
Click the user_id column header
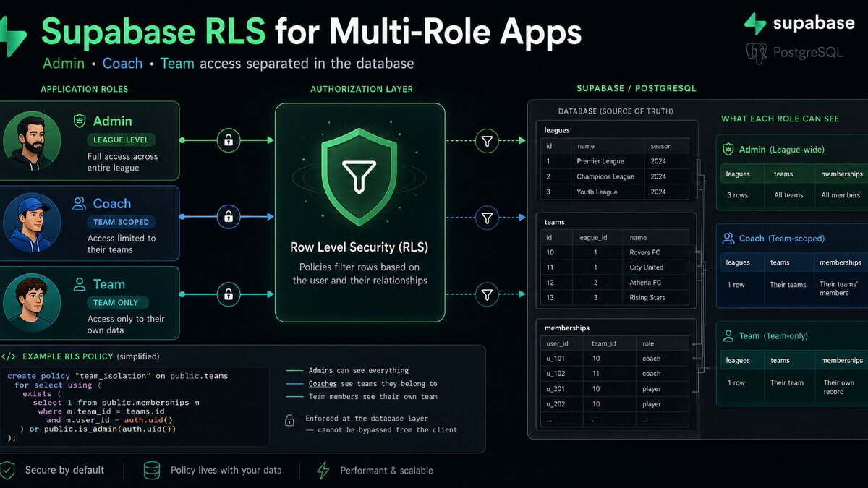[x=558, y=343]
